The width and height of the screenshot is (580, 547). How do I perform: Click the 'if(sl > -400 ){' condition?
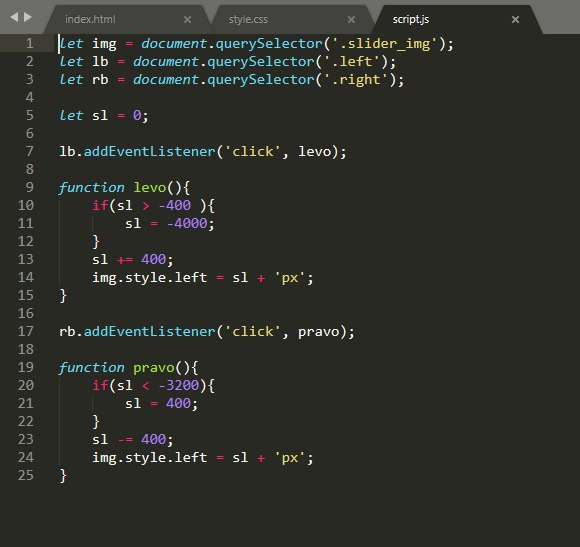tap(153, 205)
